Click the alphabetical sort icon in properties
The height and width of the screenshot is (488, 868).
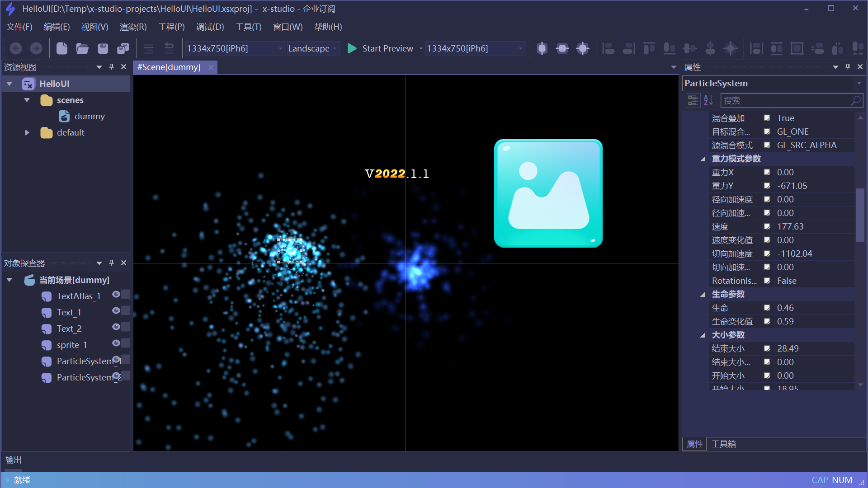pyautogui.click(x=708, y=100)
